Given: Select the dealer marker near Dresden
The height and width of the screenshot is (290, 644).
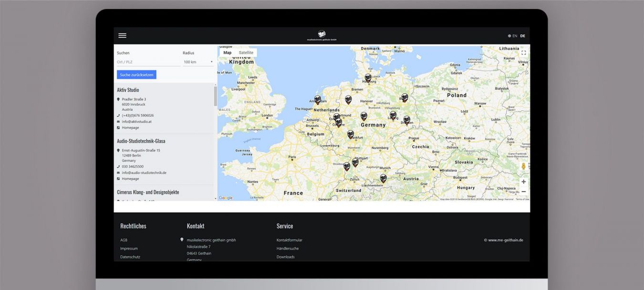Looking at the screenshot, I should point(406,120).
